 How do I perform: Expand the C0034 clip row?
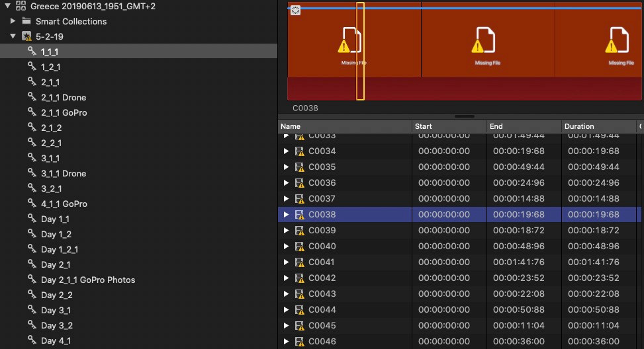[287, 151]
